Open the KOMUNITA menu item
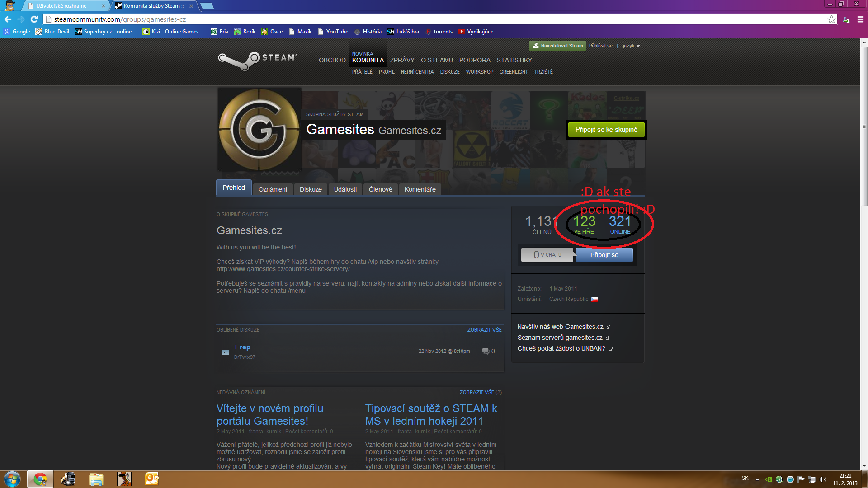The width and height of the screenshot is (868, 488). tap(368, 60)
